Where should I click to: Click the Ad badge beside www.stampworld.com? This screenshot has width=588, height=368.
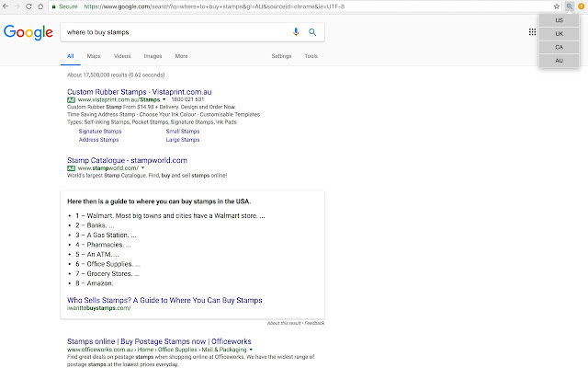click(x=72, y=168)
